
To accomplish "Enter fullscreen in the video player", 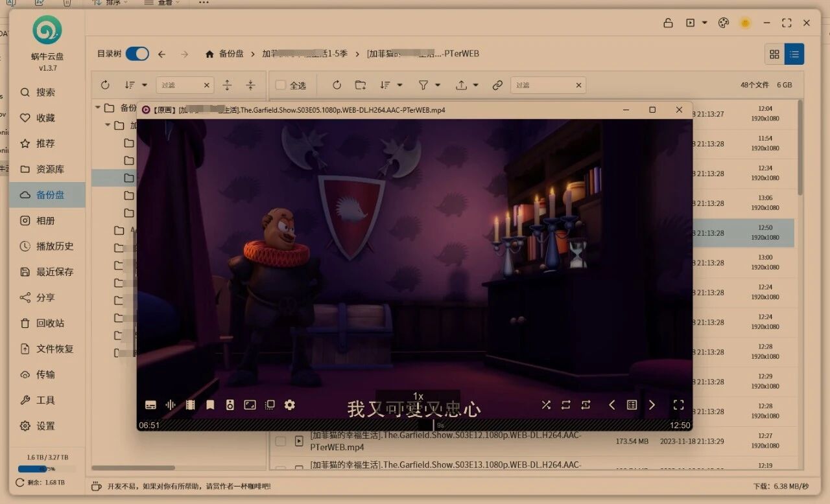I will [678, 405].
